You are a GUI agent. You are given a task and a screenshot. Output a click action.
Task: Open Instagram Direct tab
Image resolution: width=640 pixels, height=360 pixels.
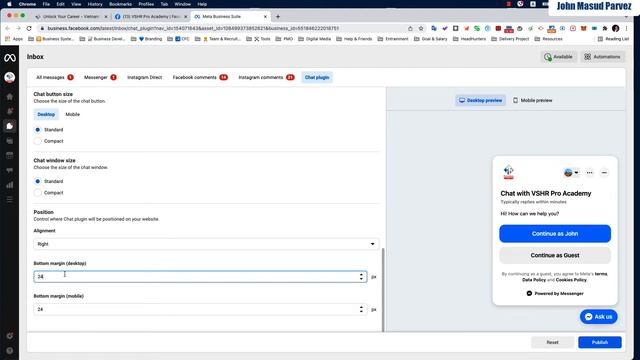[144, 77]
